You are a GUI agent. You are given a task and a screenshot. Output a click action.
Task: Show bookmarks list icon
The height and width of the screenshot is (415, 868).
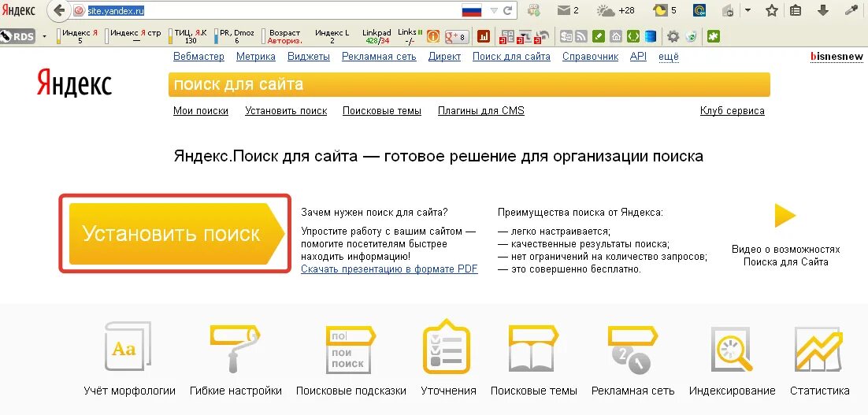[796, 10]
